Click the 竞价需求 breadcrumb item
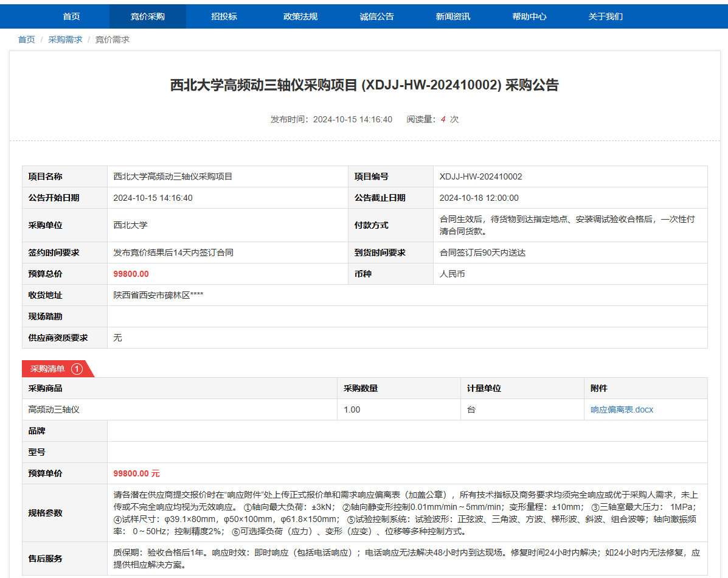728x578 pixels. point(113,40)
